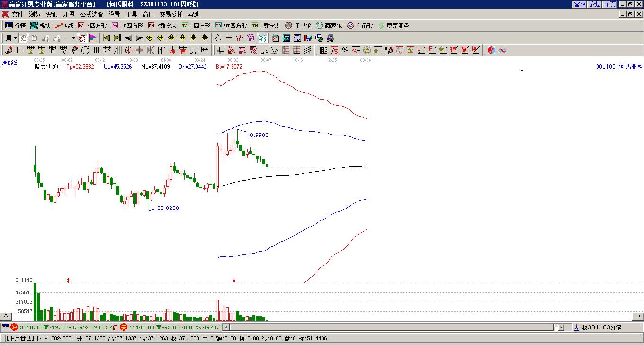Image resolution: width=644 pixels, height=345 pixels.
Task: Open the 板块 sector view
Action: pos(40,26)
